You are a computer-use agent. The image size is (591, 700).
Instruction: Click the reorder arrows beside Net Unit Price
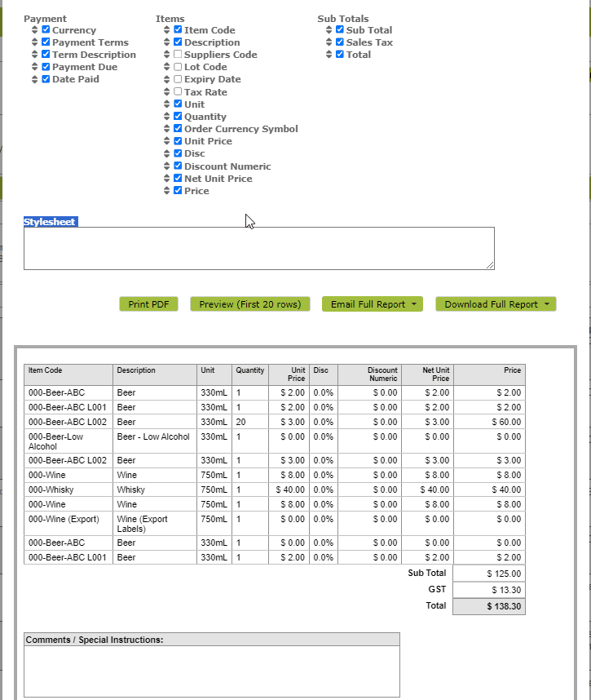tap(167, 178)
